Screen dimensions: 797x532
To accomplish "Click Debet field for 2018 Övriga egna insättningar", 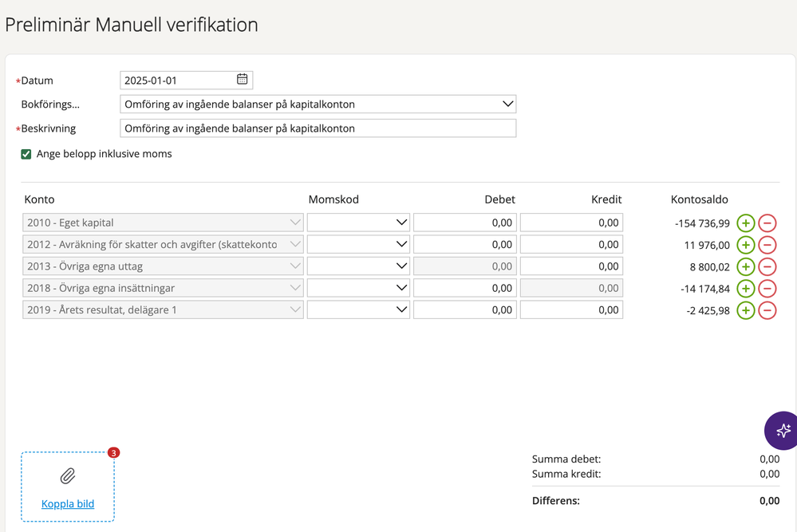I will tap(464, 288).
